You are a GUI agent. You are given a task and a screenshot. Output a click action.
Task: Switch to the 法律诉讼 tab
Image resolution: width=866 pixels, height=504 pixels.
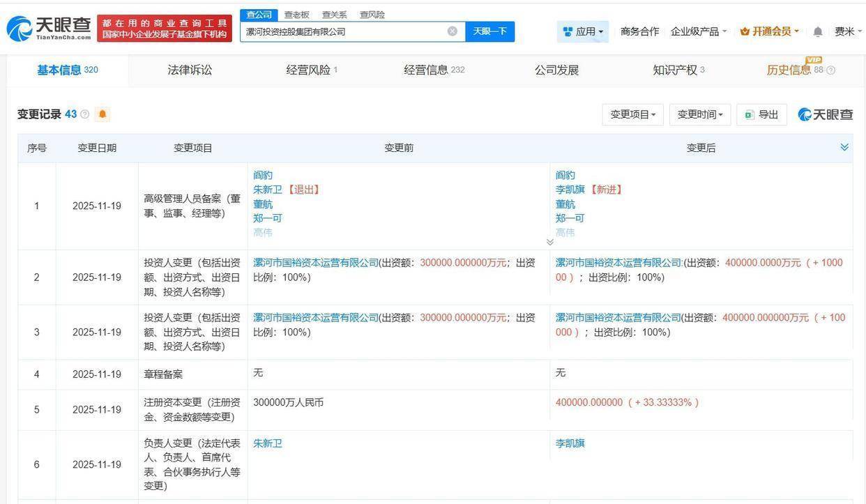pyautogui.click(x=190, y=70)
